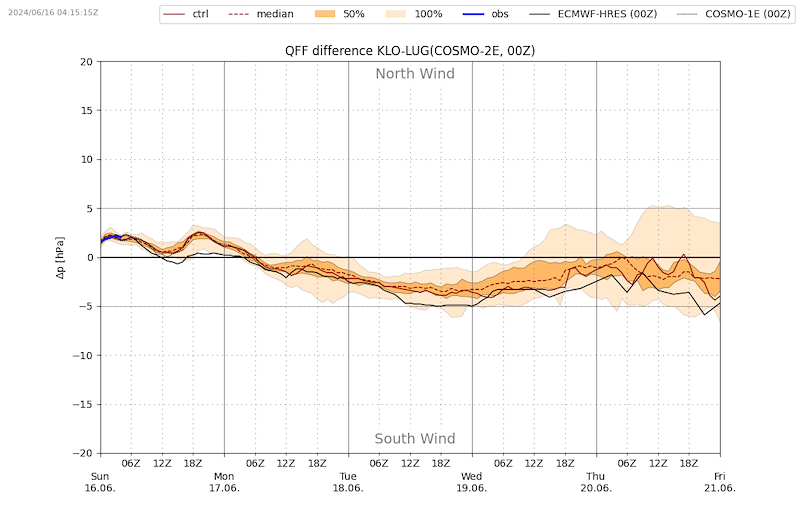The image size is (800, 509).
Task: Click the 'North Wind' annotation
Action: click(415, 74)
